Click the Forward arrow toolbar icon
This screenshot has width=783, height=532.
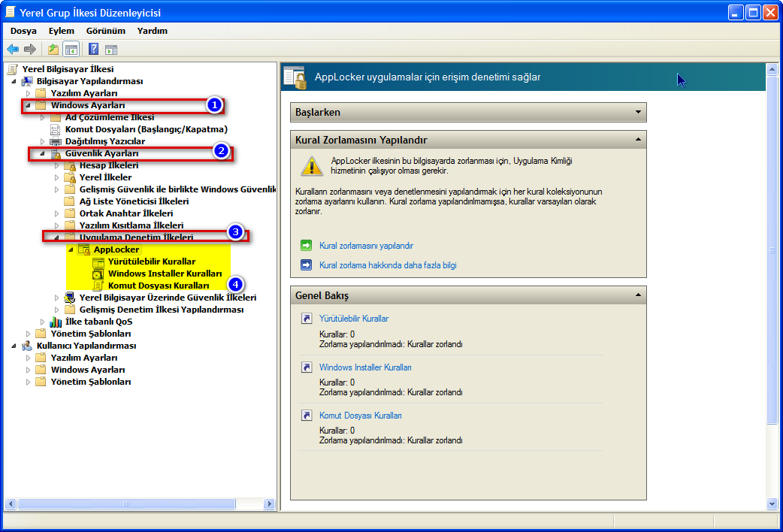tap(30, 49)
